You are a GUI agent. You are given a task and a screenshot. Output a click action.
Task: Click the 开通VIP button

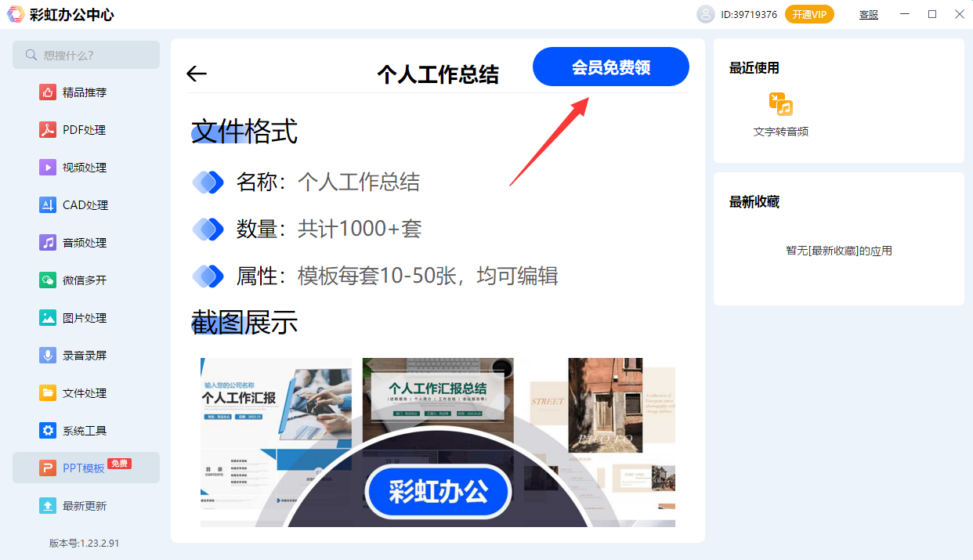[x=809, y=14]
